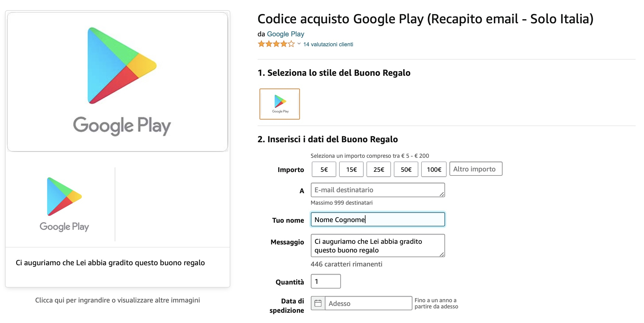Click the Quantità value field
The width and height of the screenshot is (644, 323).
click(x=325, y=281)
